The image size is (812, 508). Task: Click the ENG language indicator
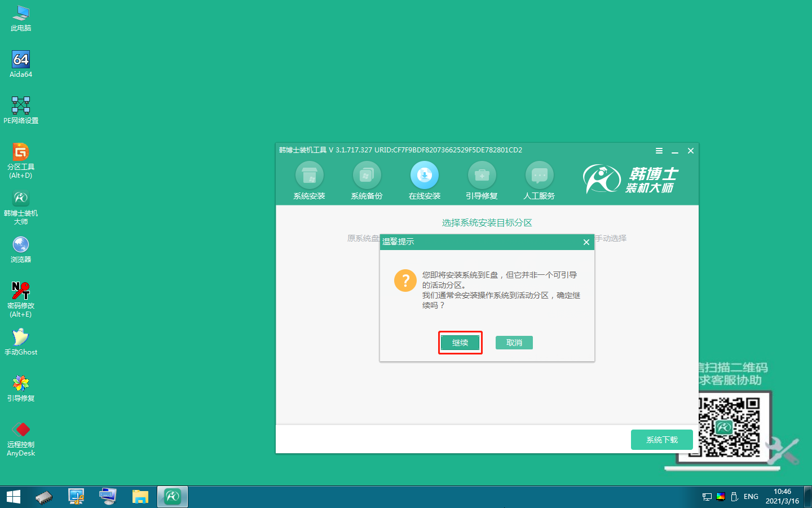click(751, 497)
